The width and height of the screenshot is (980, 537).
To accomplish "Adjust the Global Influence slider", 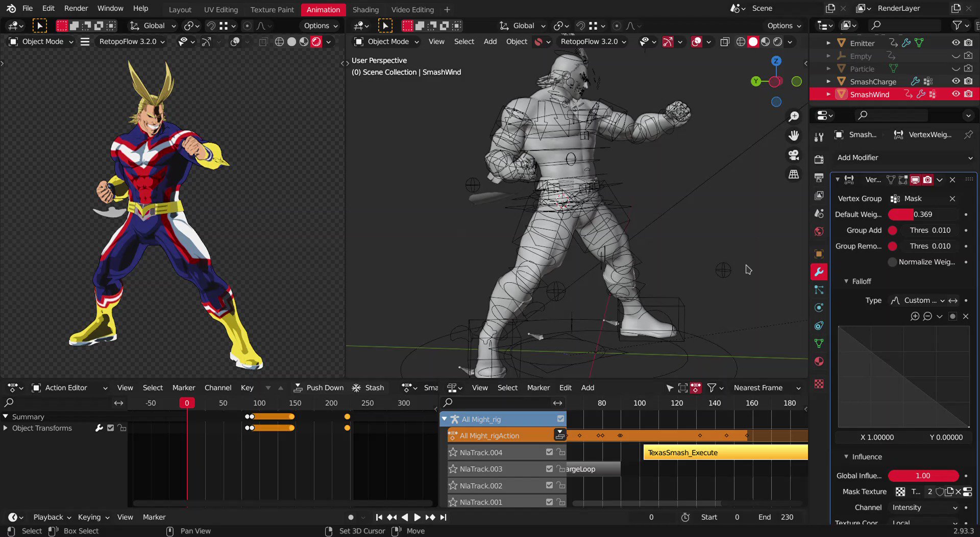I will 923,476.
